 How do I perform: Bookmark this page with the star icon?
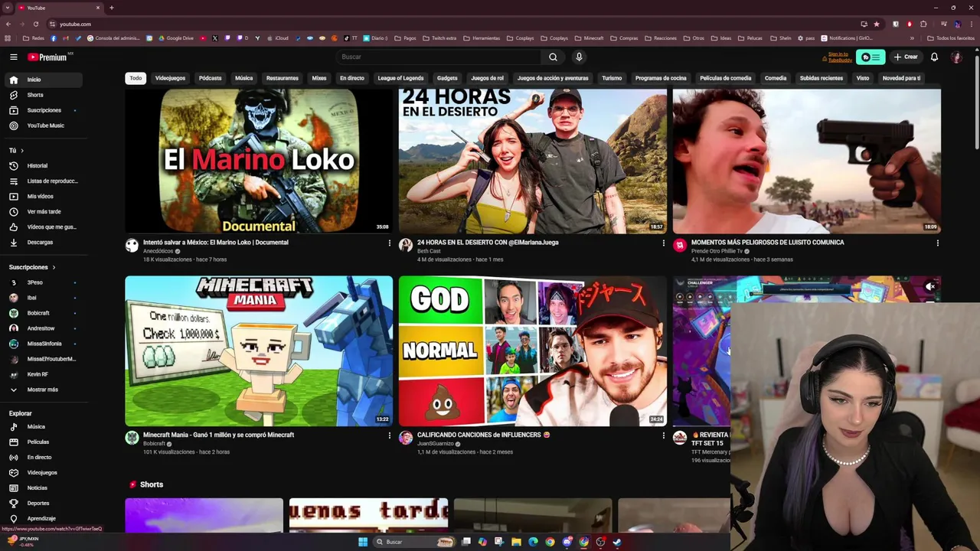pos(877,24)
